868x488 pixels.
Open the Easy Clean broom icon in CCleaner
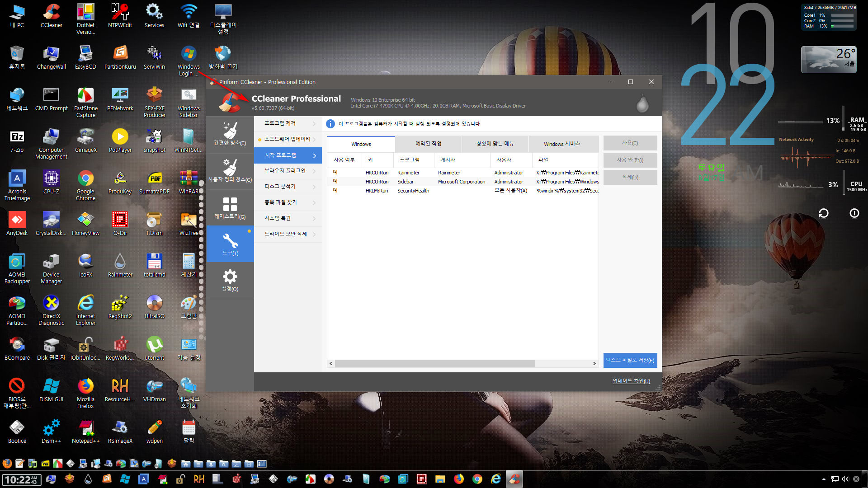click(230, 134)
